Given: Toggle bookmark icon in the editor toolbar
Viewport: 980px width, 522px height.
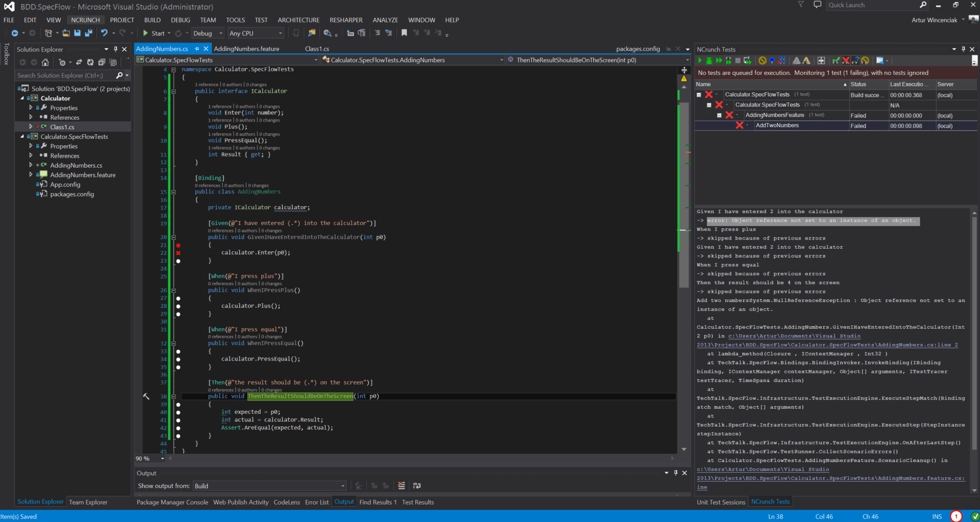Looking at the screenshot, I should [404, 33].
